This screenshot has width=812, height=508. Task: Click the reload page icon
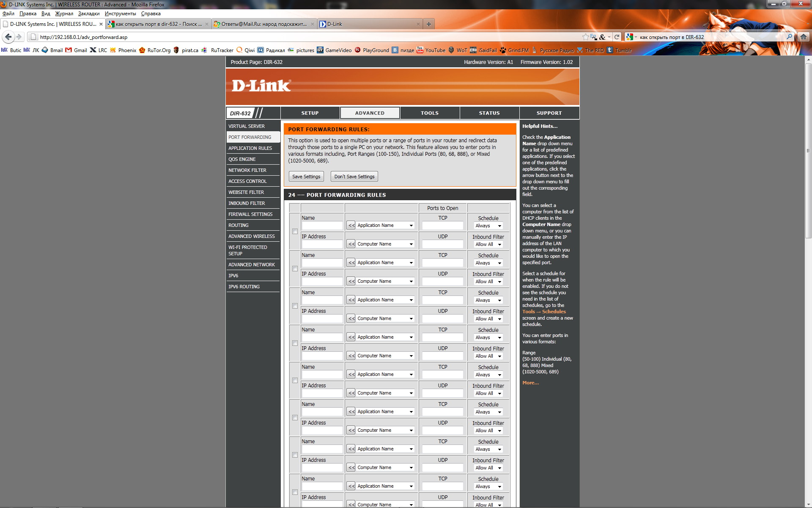click(x=617, y=37)
